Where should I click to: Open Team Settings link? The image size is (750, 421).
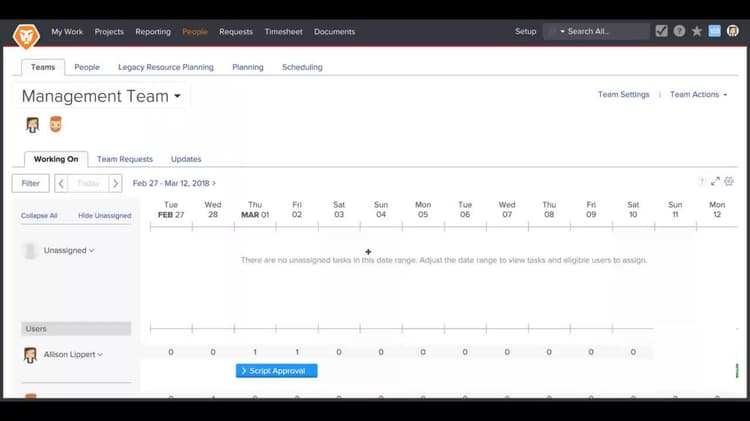(624, 95)
